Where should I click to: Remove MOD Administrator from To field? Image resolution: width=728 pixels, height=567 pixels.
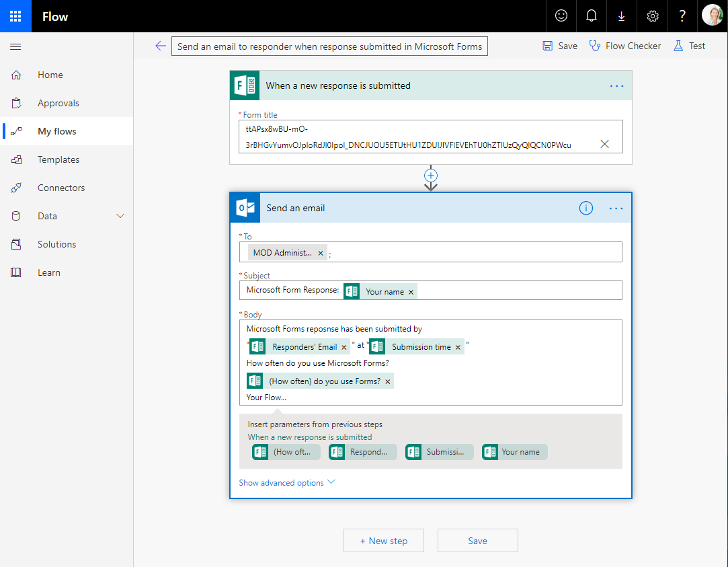321,253
